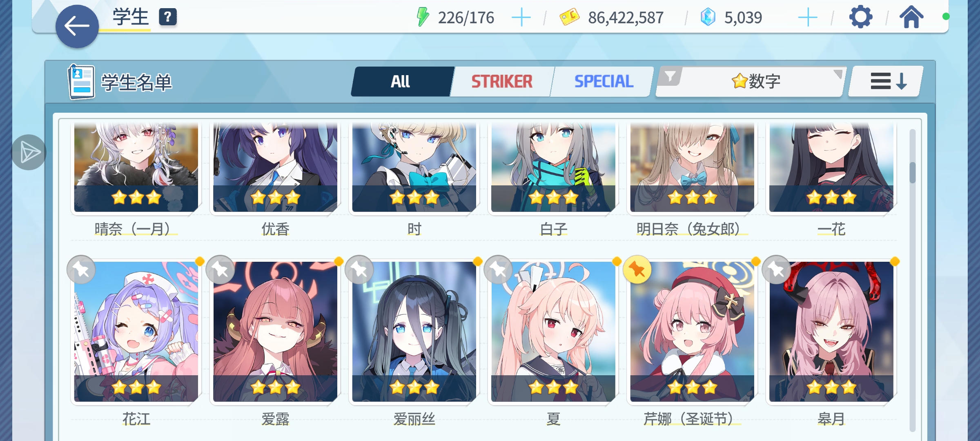Switch to the SPECIAL tab

[604, 81]
